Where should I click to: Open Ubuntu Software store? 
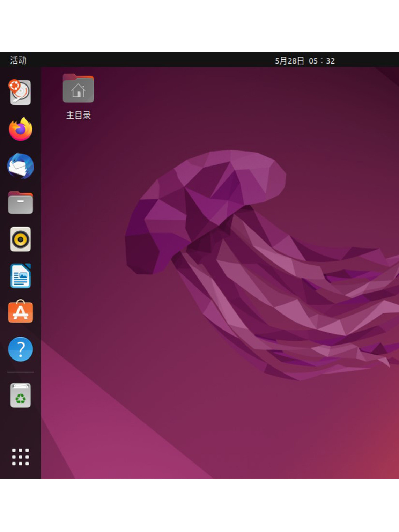point(20,312)
